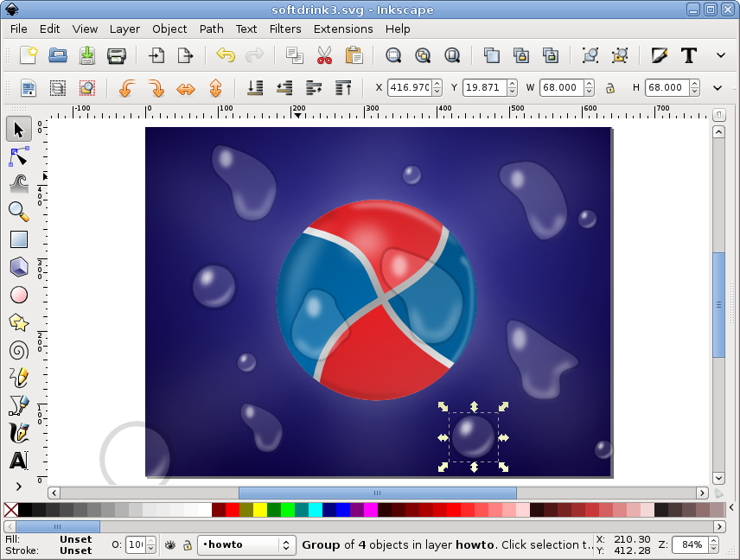Screen dimensions: 740x560
Task: Click the Y position field
Action: (485, 88)
